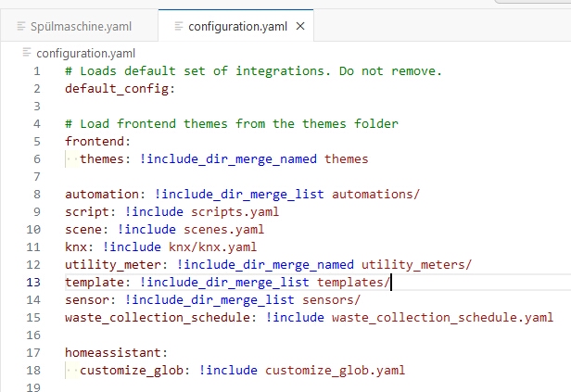Click line number 1 in the gutter
This screenshot has height=392, width=571.
(36, 71)
